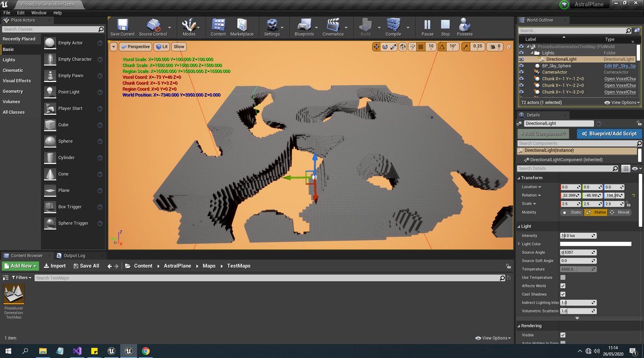Open the Blueprints toolbar icon

pos(304,28)
